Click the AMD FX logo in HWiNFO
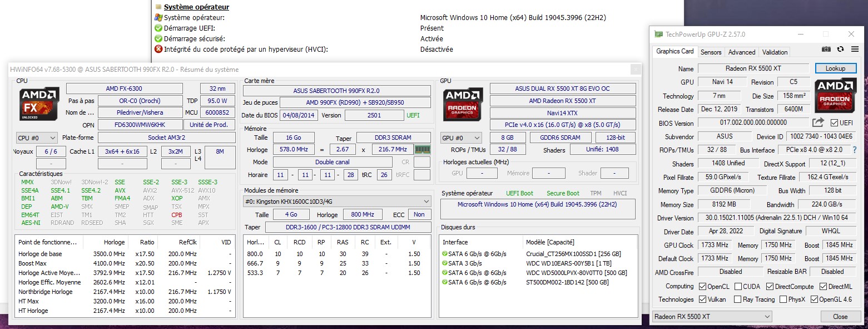This screenshot has height=329, width=868. pos(38,104)
